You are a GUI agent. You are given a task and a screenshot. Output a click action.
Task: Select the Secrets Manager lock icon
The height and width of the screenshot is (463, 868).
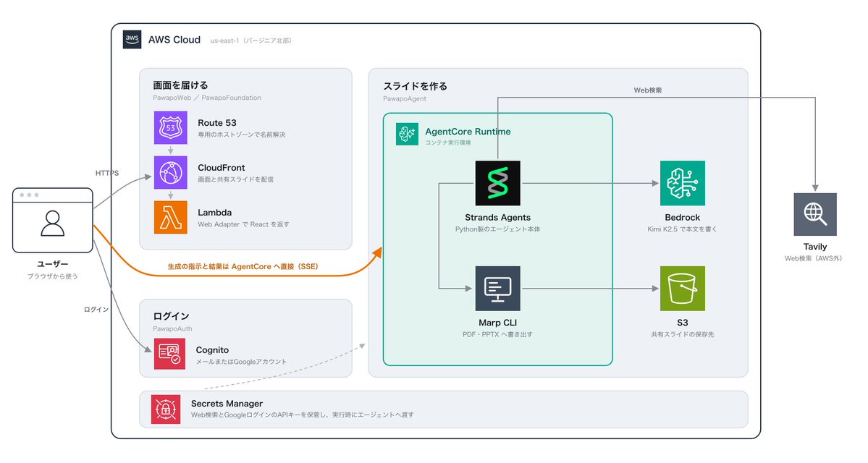[166, 409]
